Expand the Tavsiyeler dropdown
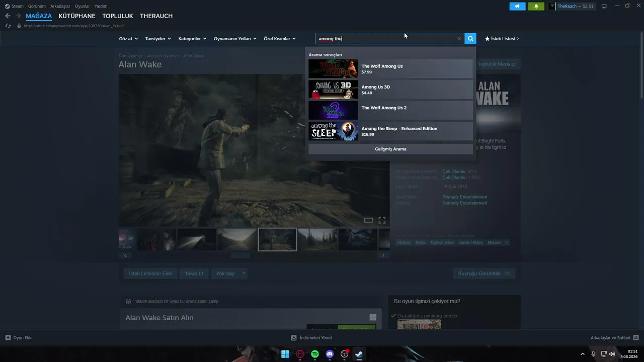 pyautogui.click(x=158, y=39)
